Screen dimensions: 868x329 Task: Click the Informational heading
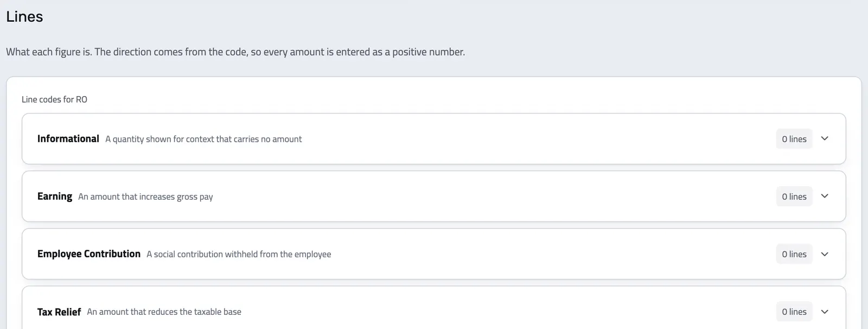(68, 138)
